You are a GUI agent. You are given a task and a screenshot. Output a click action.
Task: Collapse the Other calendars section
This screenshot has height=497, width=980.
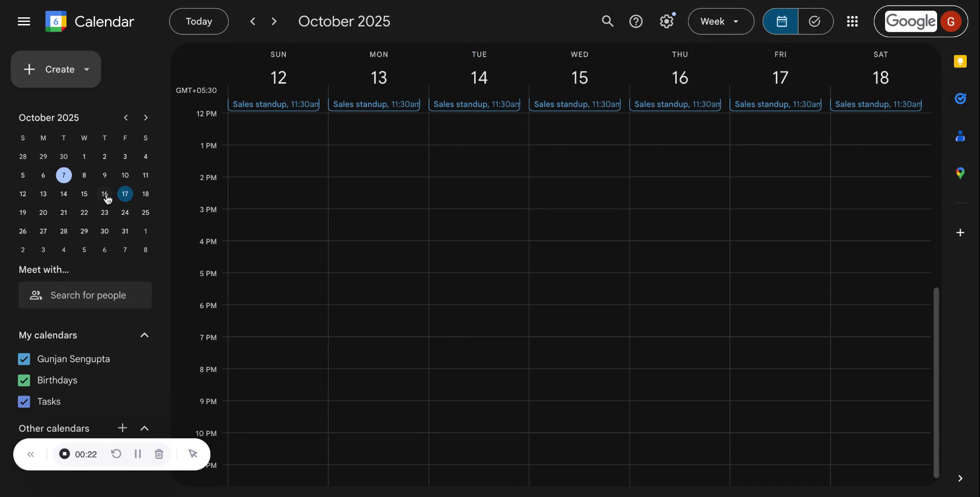[145, 429]
